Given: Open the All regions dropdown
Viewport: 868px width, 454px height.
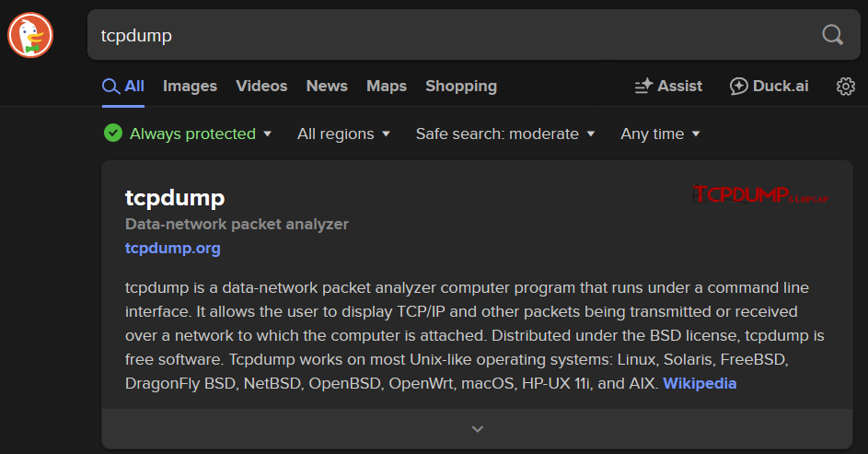Looking at the screenshot, I should 343,134.
